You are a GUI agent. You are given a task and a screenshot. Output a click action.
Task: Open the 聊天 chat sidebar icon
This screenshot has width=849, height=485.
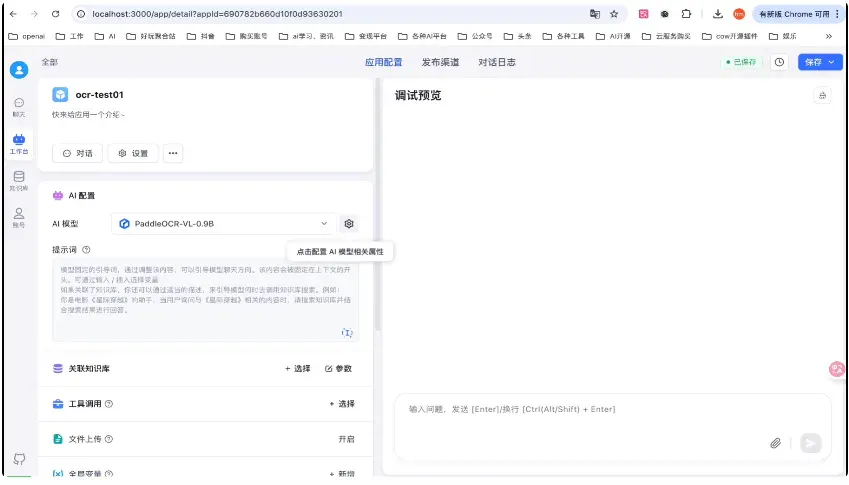(19, 107)
